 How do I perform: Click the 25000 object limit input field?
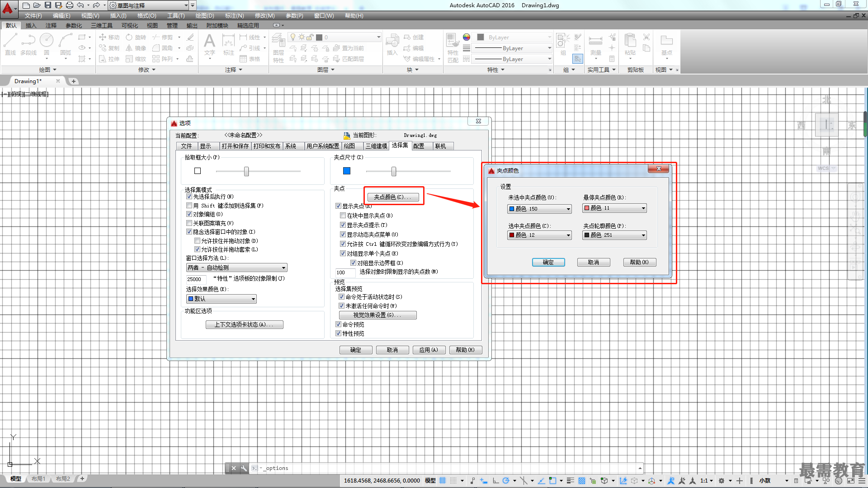196,279
